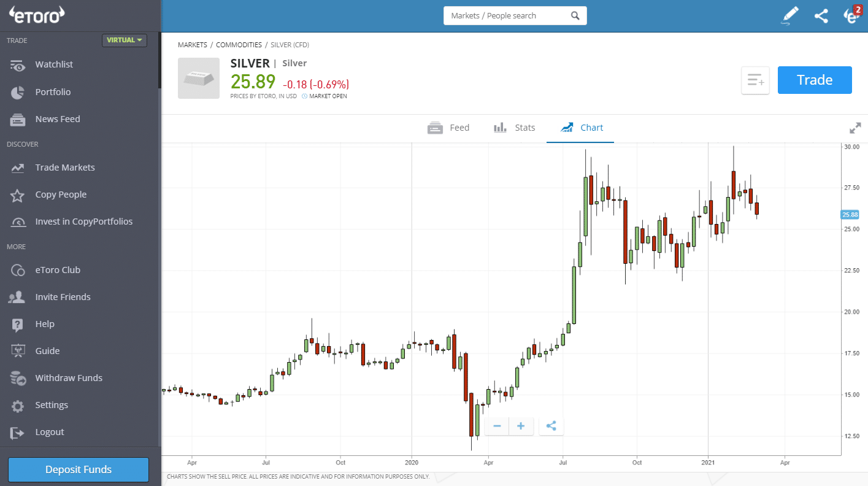Click the Trade Markets trend icon
This screenshot has height=486, width=868.
click(17, 168)
